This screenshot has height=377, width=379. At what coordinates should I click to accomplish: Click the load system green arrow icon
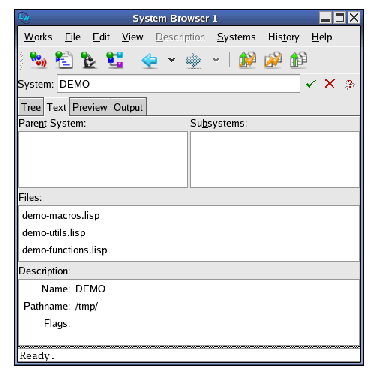(298, 60)
